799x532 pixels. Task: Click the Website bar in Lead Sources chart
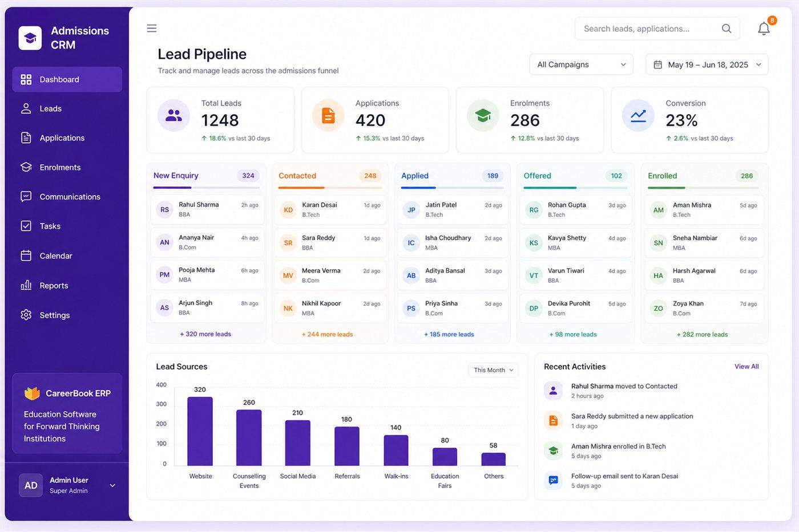click(200, 431)
